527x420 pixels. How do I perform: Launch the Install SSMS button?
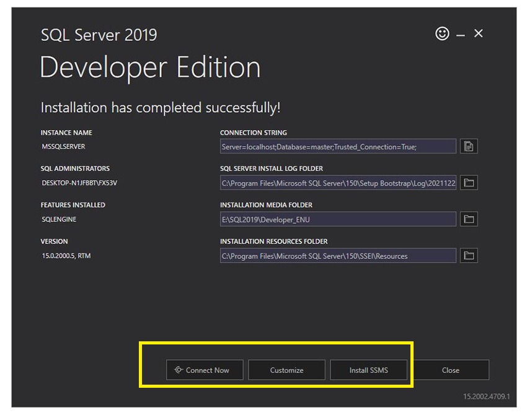pyautogui.click(x=368, y=370)
